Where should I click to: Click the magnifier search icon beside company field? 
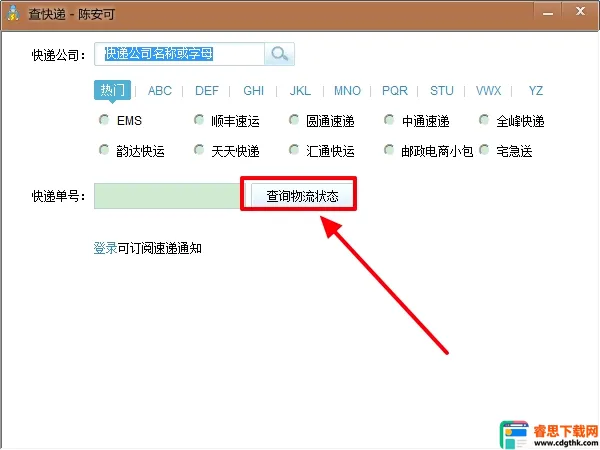coord(279,54)
